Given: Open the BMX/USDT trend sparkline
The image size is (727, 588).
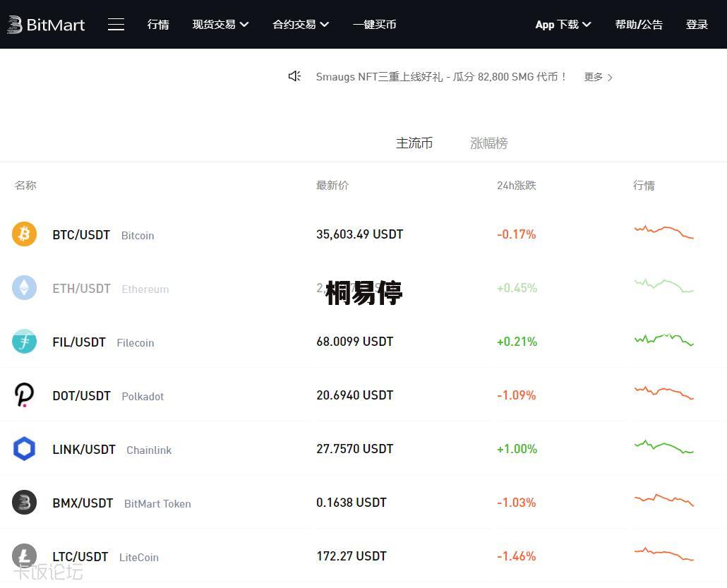Looking at the screenshot, I should pos(663,500).
